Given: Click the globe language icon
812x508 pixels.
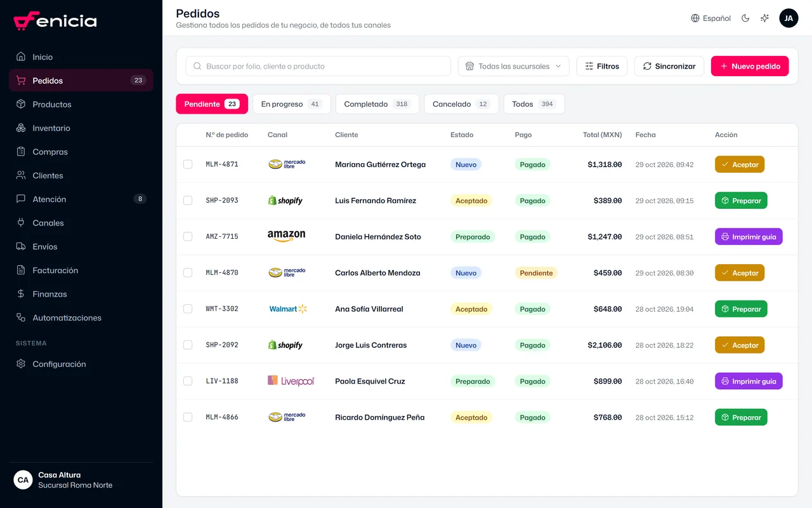Looking at the screenshot, I should [695, 18].
